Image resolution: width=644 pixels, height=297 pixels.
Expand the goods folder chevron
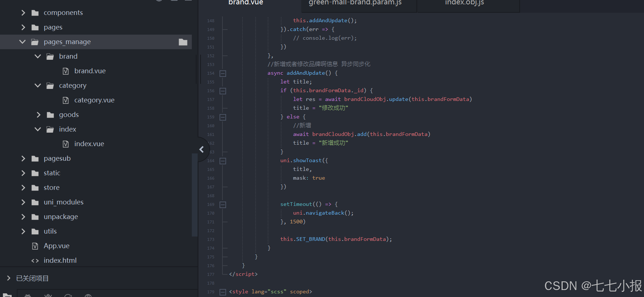(x=39, y=115)
